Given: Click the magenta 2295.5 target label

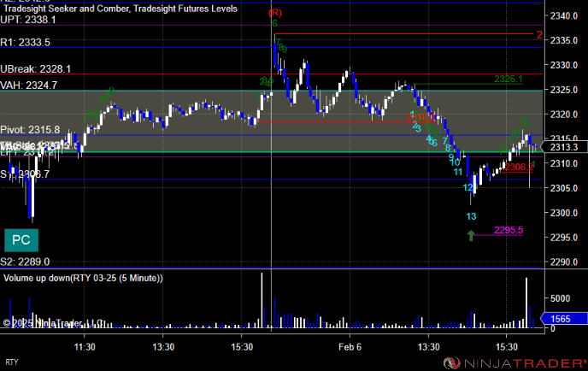Looking at the screenshot, I should [x=509, y=230].
